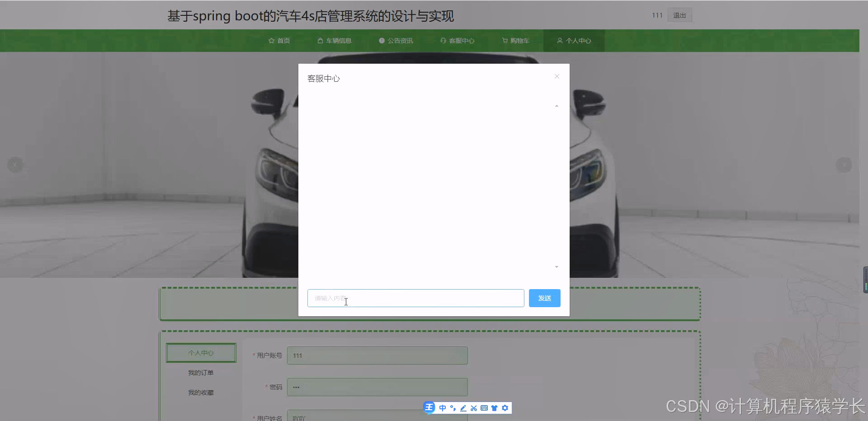Open the virtual keyboard on the IME toolbar
The width and height of the screenshot is (868, 421).
tap(485, 408)
